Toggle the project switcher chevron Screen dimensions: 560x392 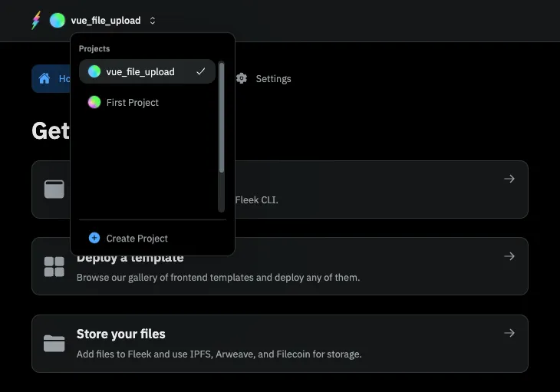(153, 21)
